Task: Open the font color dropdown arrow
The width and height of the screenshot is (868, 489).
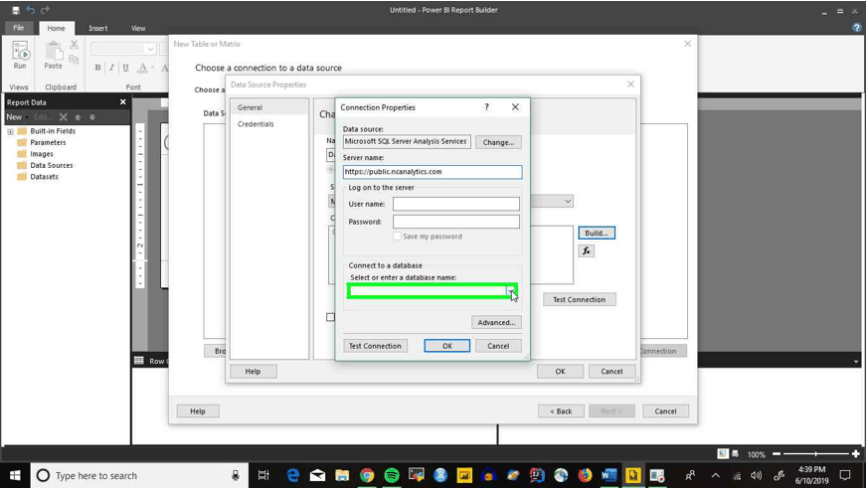Action: [x=152, y=68]
